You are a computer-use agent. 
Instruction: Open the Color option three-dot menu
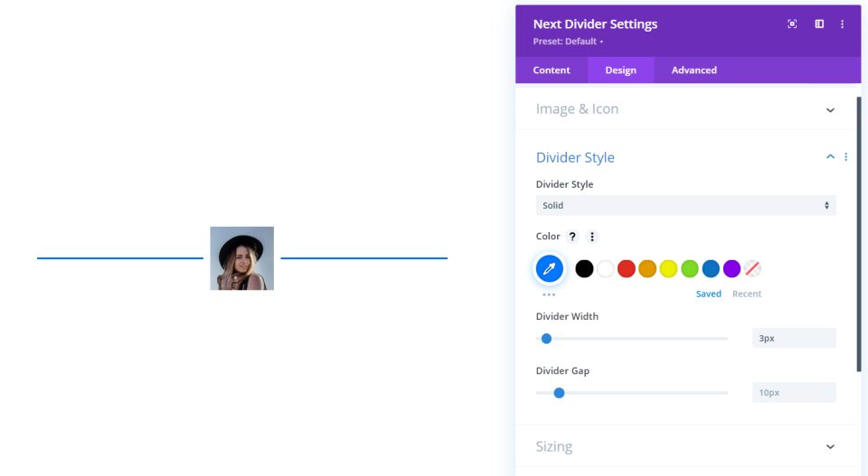(x=591, y=237)
